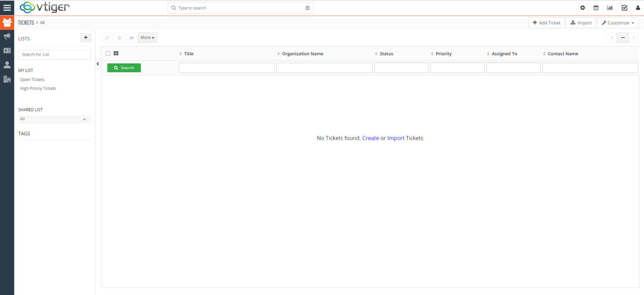The image size is (644, 295).
Task: Sort tickets by the Status column arrows
Action: (x=376, y=53)
